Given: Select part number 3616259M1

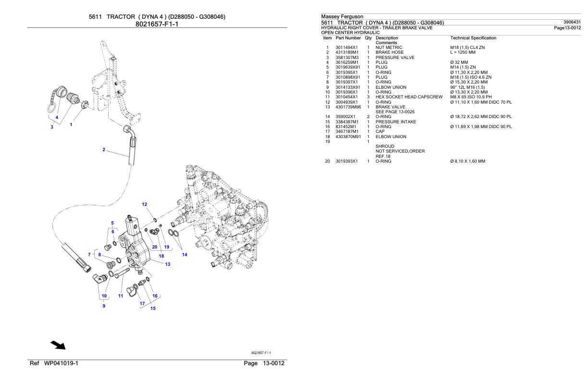Looking at the screenshot, I should click(x=347, y=62).
